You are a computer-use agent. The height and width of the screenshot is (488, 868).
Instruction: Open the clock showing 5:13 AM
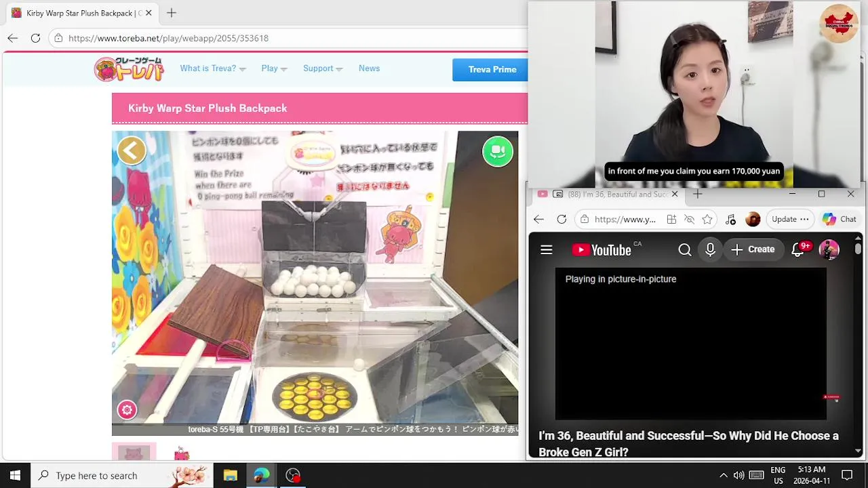pyautogui.click(x=811, y=475)
